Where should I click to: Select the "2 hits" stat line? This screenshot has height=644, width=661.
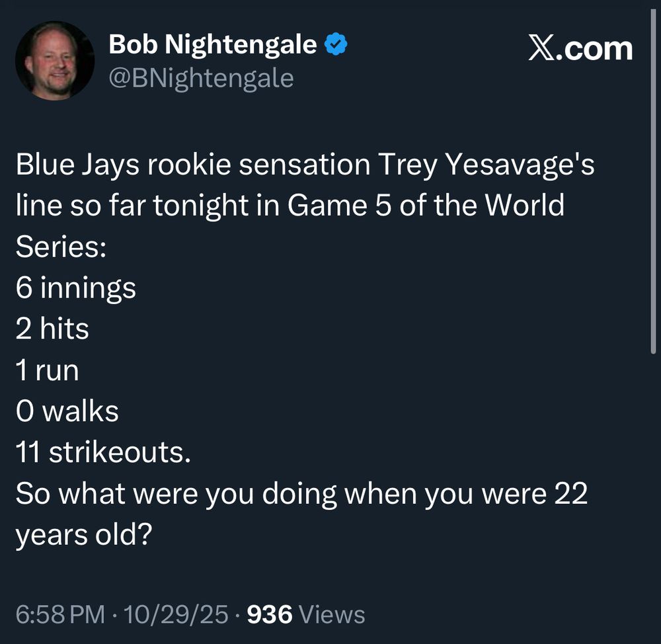click(x=52, y=329)
